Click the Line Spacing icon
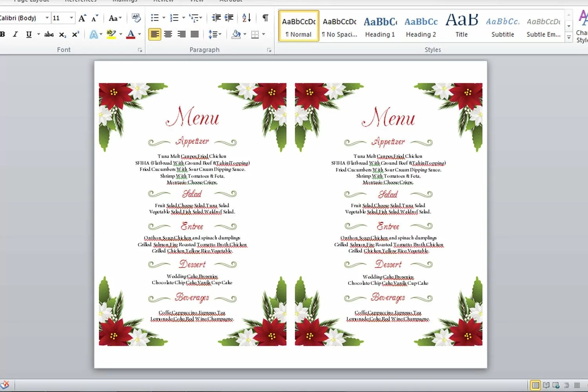The image size is (588, 392). pos(213,34)
